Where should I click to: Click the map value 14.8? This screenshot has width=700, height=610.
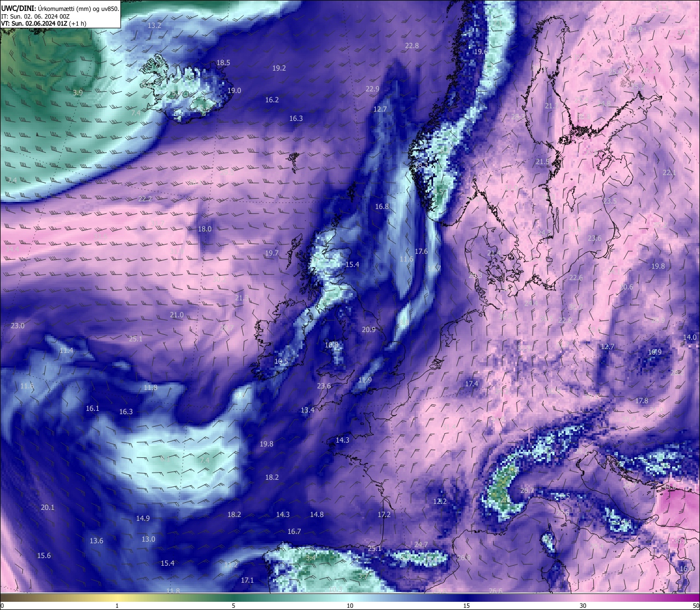coord(317,515)
